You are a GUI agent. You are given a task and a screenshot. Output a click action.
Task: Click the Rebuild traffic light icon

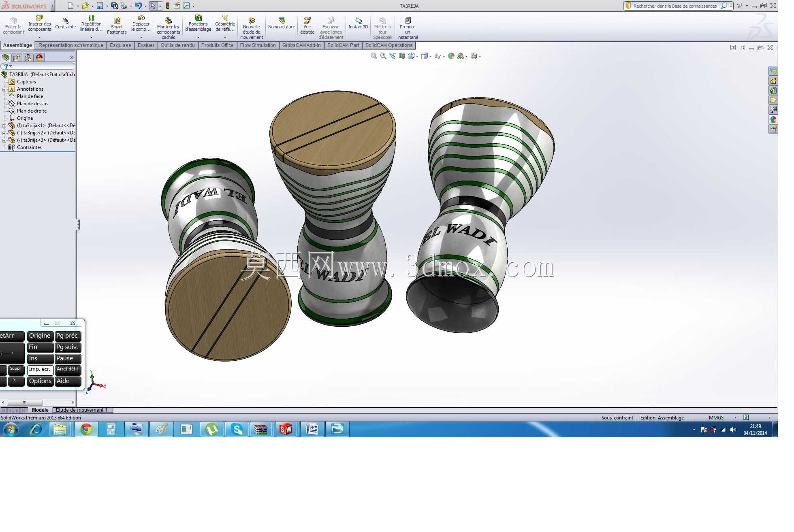coord(168,6)
